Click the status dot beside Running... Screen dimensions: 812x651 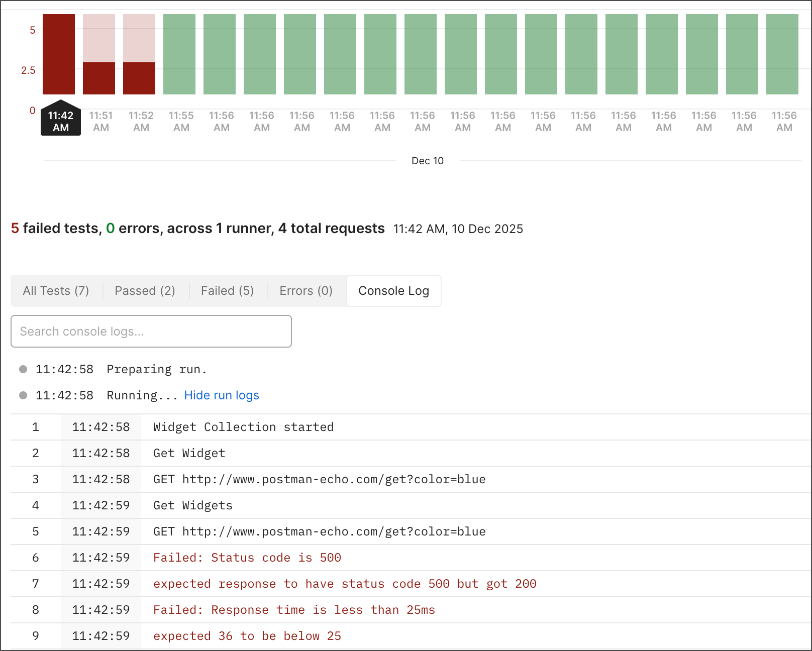23,395
